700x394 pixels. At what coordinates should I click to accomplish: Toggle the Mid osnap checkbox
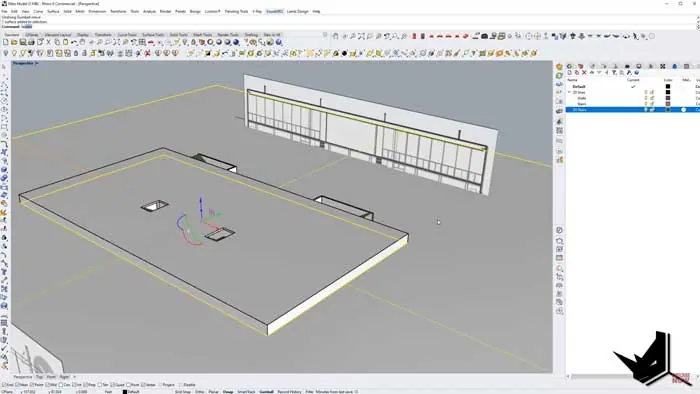pos(47,385)
